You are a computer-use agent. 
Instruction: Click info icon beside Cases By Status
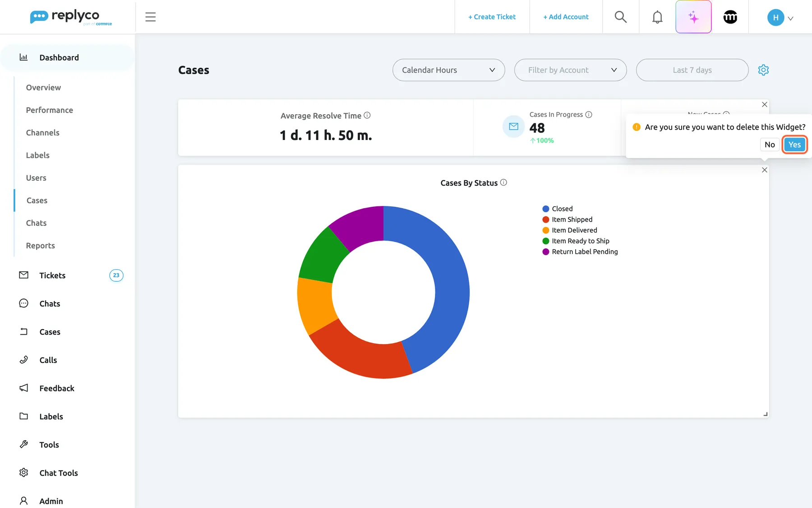(x=503, y=182)
